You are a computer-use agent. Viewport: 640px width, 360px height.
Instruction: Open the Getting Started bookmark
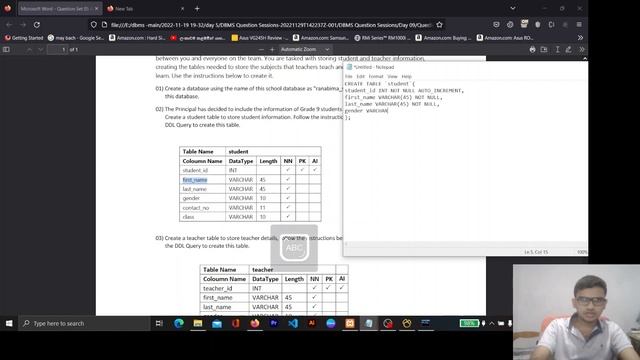pos(24,38)
